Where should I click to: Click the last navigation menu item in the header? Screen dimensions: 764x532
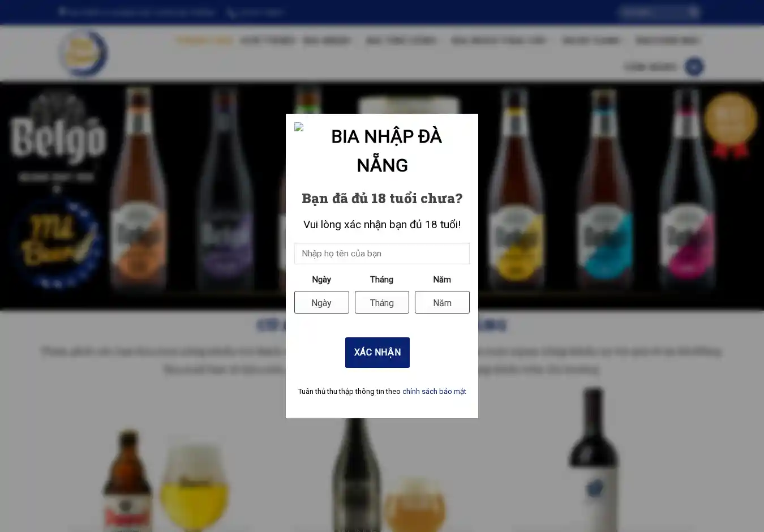click(x=667, y=40)
